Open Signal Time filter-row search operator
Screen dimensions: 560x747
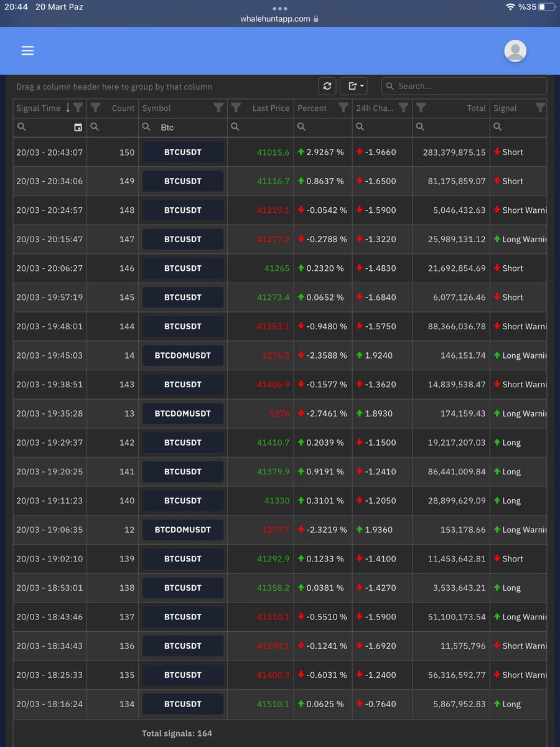tap(22, 127)
